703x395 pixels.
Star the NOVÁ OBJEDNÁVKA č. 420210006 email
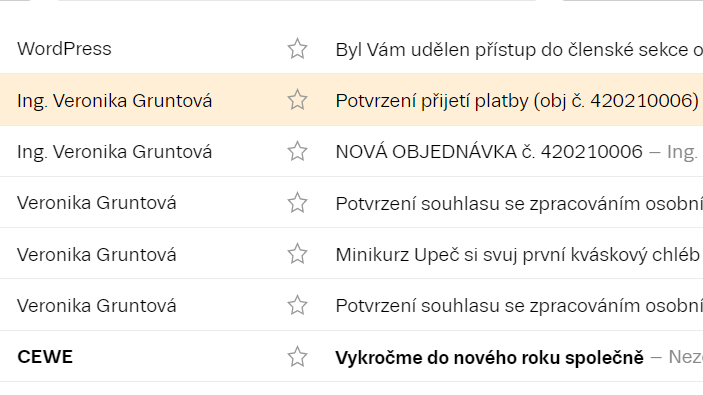click(297, 152)
